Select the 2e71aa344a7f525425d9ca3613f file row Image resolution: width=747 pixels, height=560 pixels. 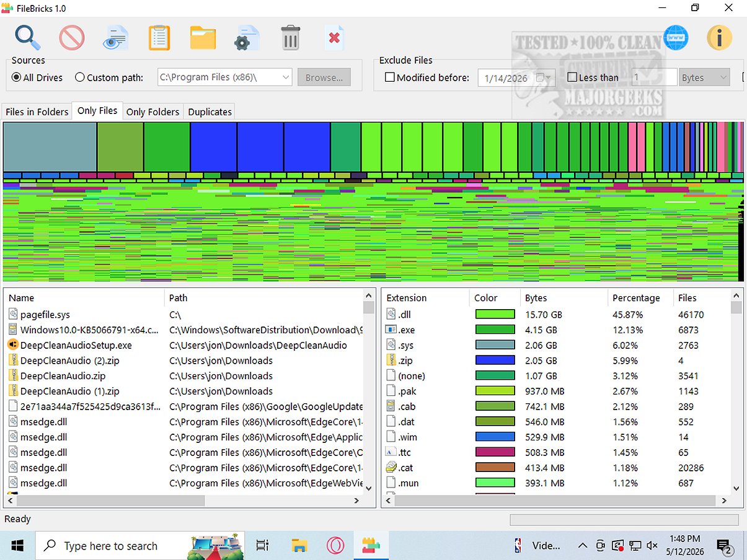184,406
